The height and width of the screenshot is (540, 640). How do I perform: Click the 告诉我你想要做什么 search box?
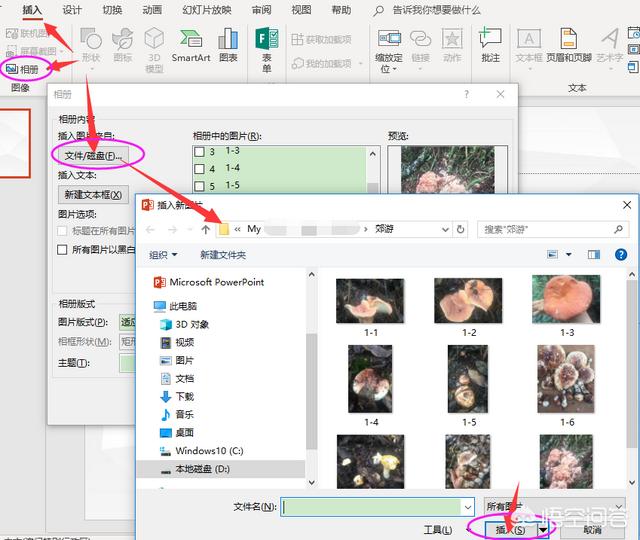click(436, 10)
